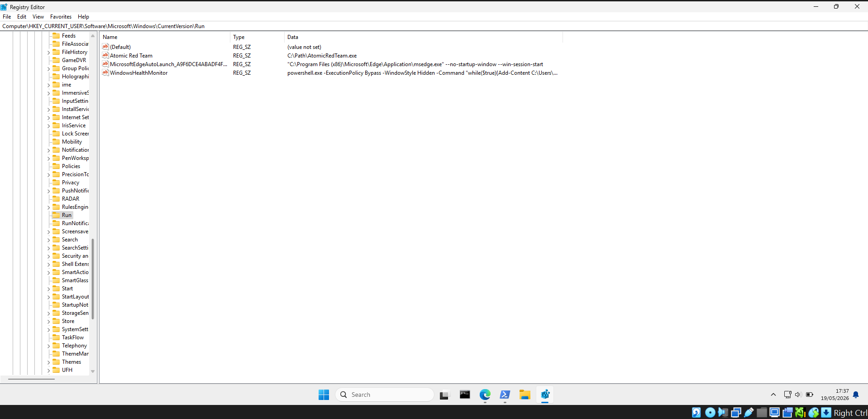The width and height of the screenshot is (868, 419).
Task: Select the Atomic Red Team value name
Action: tap(131, 56)
